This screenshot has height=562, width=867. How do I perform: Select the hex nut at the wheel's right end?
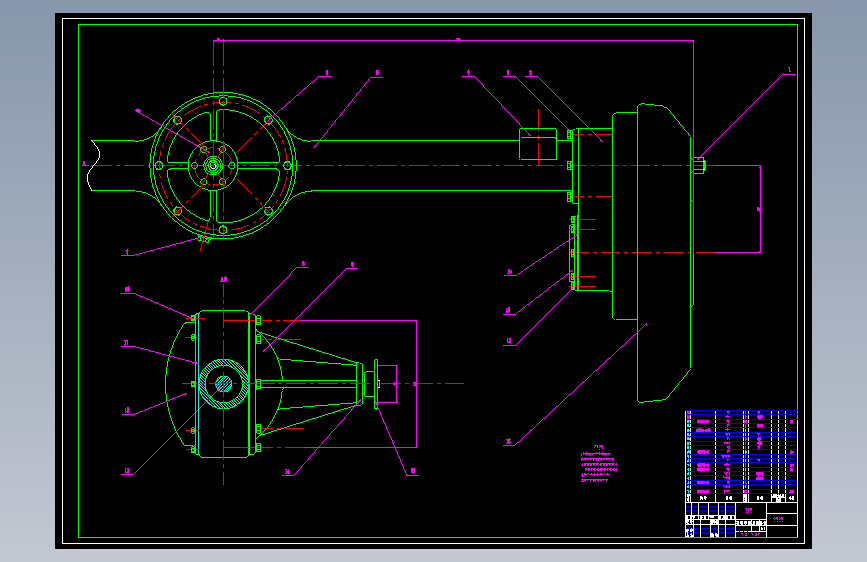click(x=699, y=165)
